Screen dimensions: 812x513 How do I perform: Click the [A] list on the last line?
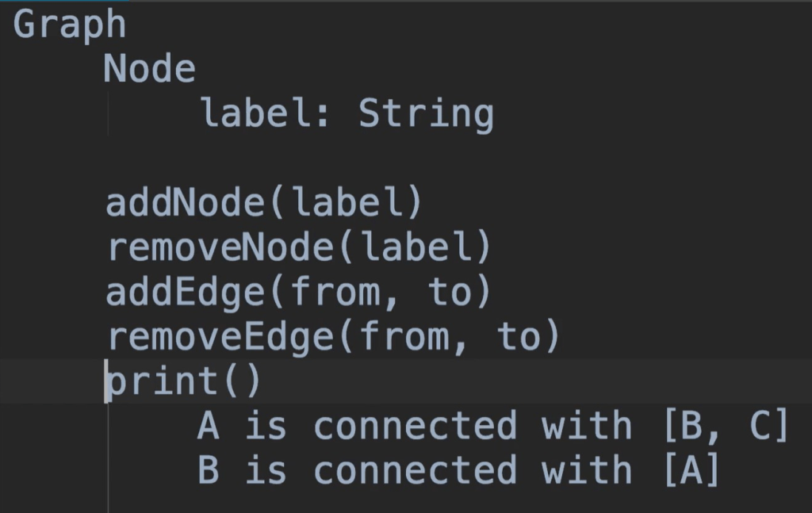click(x=689, y=471)
